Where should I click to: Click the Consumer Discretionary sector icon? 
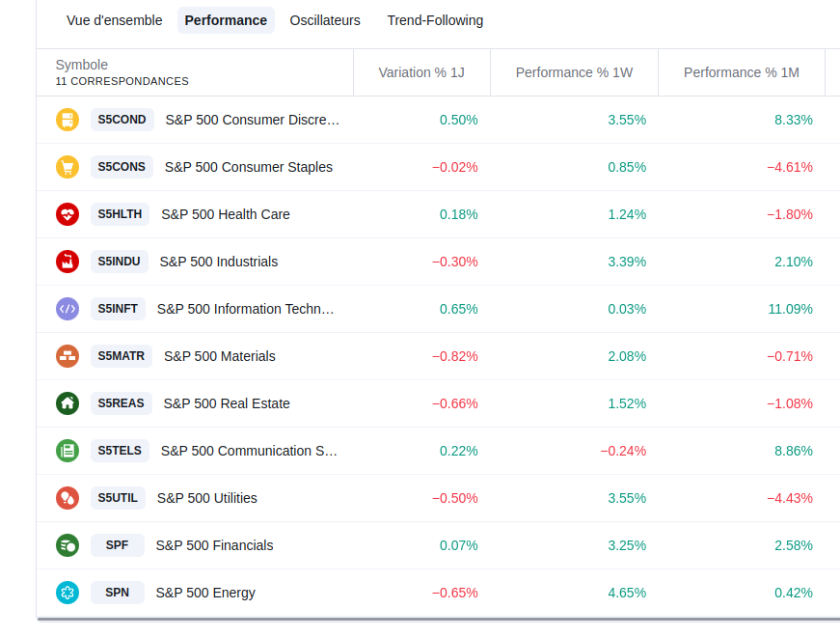67,120
